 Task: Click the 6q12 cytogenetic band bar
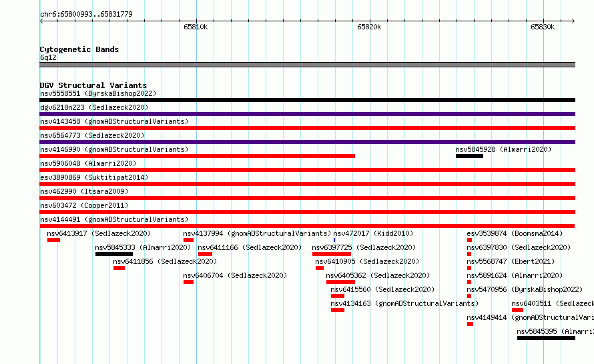click(x=307, y=65)
